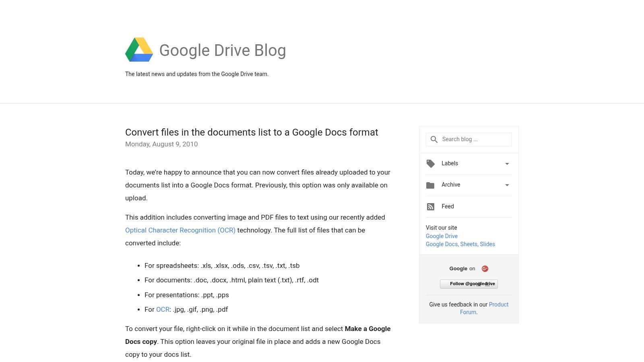Screen dimensions: 644x362
Task: Select the blog post title heading
Action: click(x=252, y=132)
